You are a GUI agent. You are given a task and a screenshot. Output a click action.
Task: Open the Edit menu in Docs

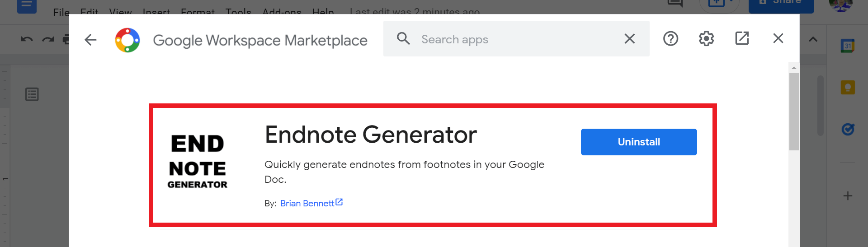[89, 12]
